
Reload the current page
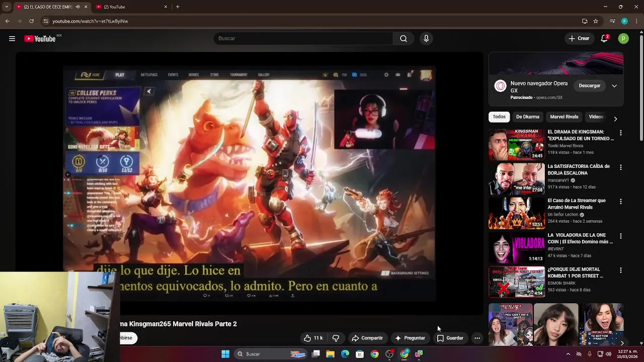31,21
